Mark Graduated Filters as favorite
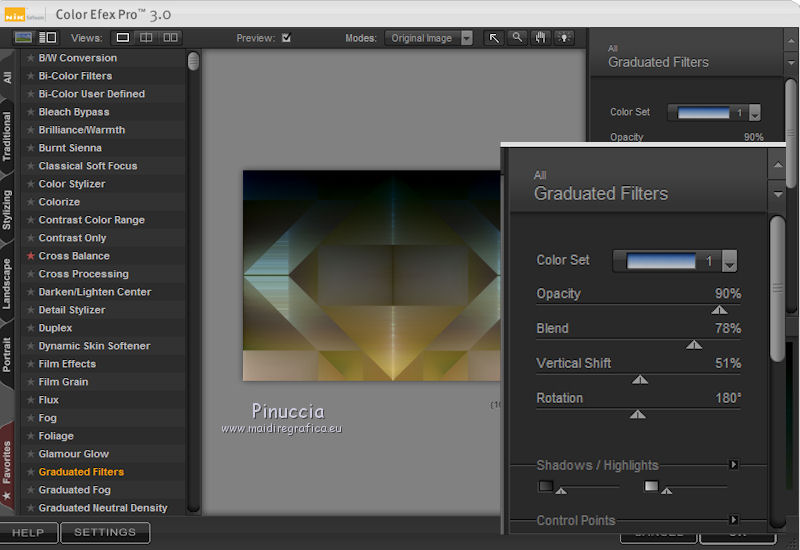Viewport: 800px width, 550px height. (30, 472)
